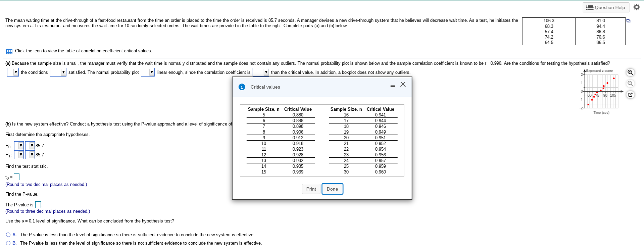Image resolution: width=644 pixels, height=250 pixels.
Task: Click the sample size 30 row
Action: click(363, 172)
